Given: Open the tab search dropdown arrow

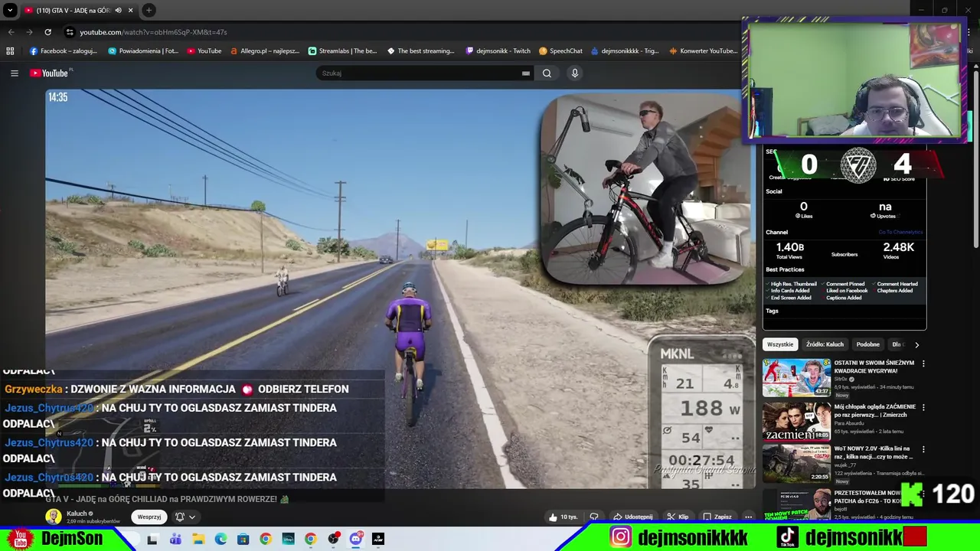Looking at the screenshot, I should point(10,10).
